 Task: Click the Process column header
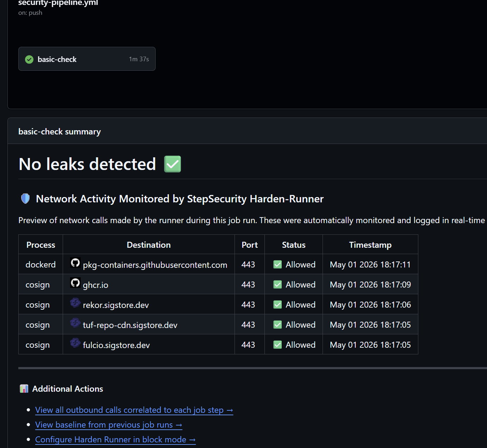tap(41, 245)
